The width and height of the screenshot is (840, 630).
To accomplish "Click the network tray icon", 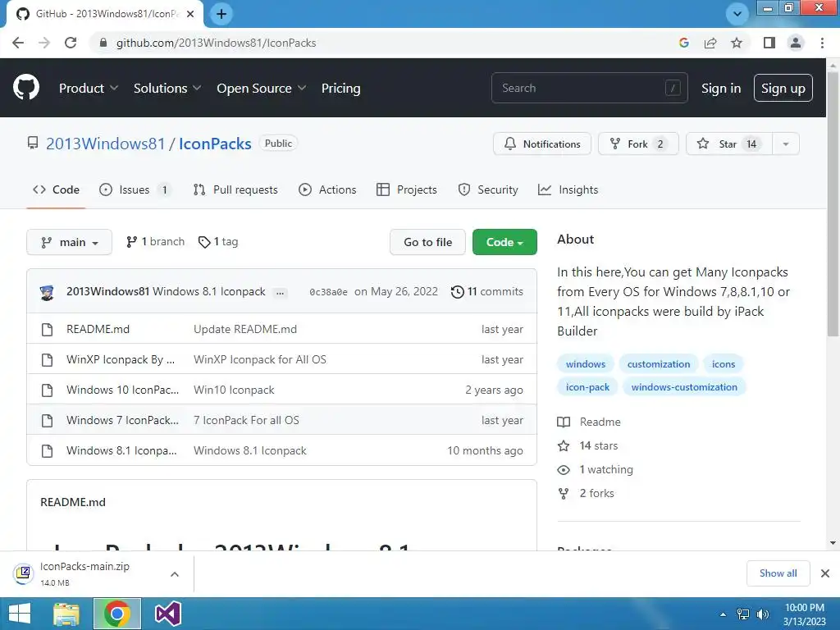I will (x=743, y=614).
